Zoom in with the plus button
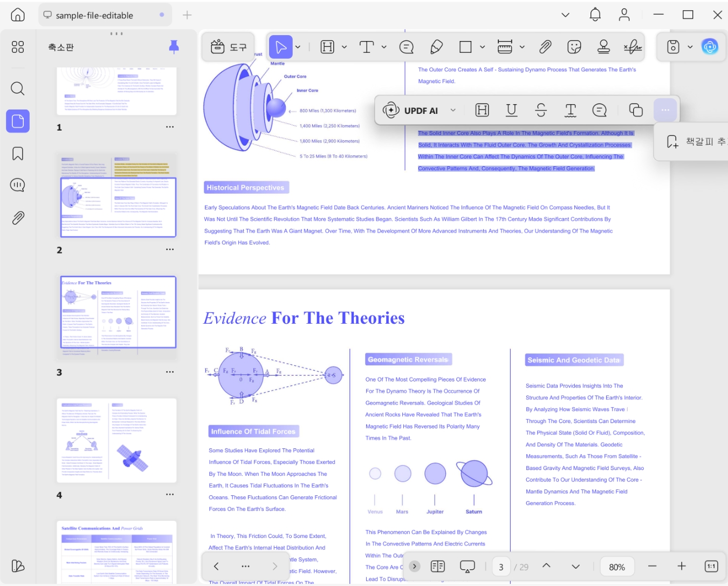The height and width of the screenshot is (586, 728). (682, 567)
